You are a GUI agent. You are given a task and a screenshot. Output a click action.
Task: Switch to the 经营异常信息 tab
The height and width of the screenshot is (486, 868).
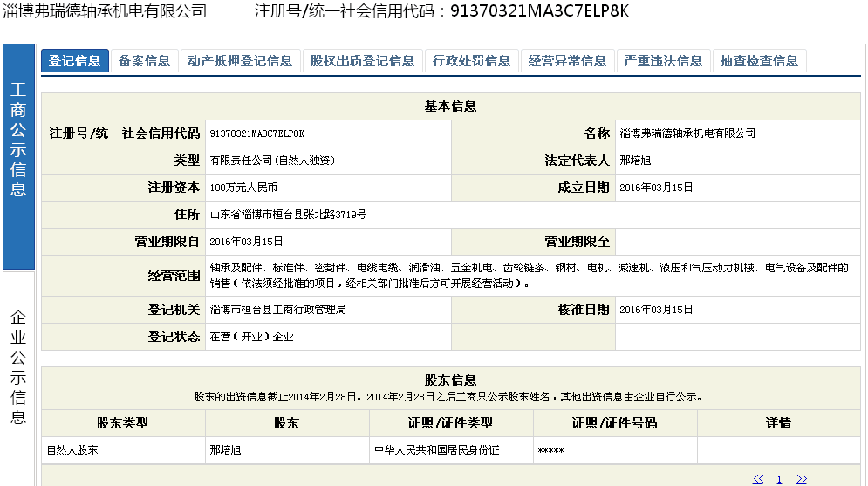tap(568, 61)
